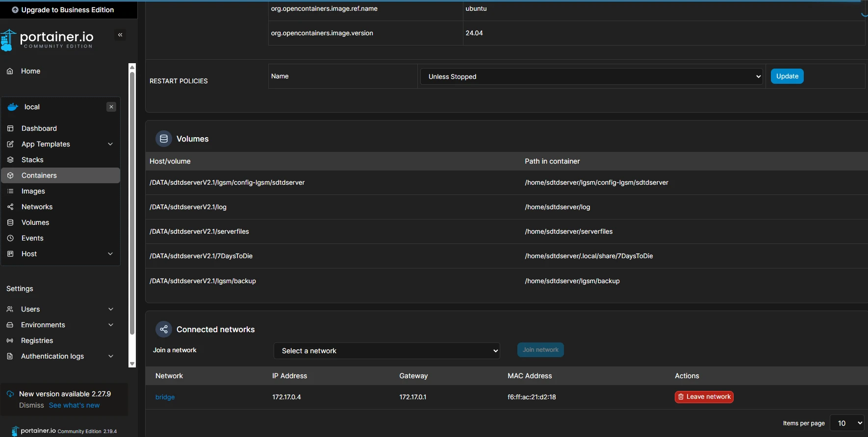Click the Events clock icon

click(10, 238)
